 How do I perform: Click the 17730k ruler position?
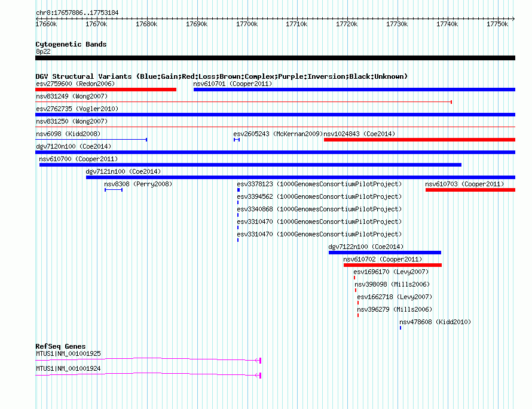(x=398, y=24)
